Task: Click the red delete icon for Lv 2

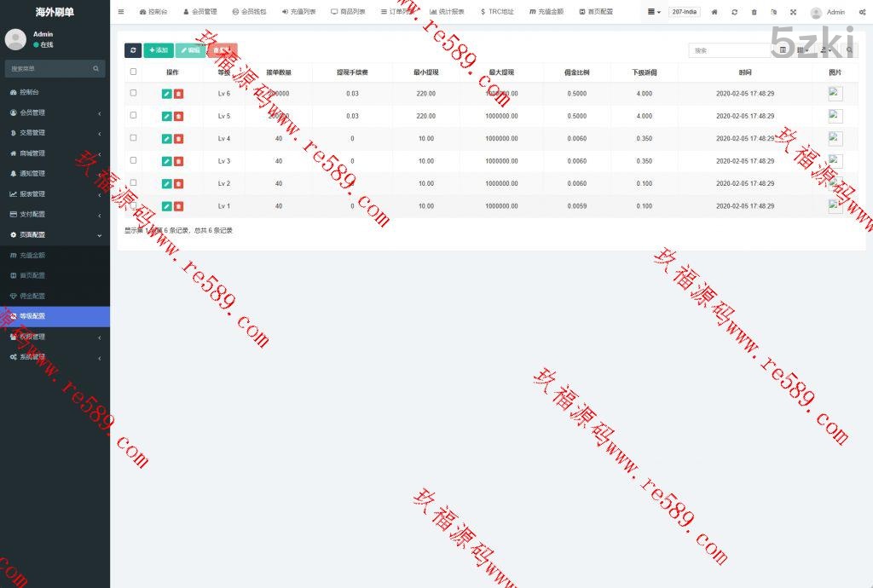Action: coord(178,183)
